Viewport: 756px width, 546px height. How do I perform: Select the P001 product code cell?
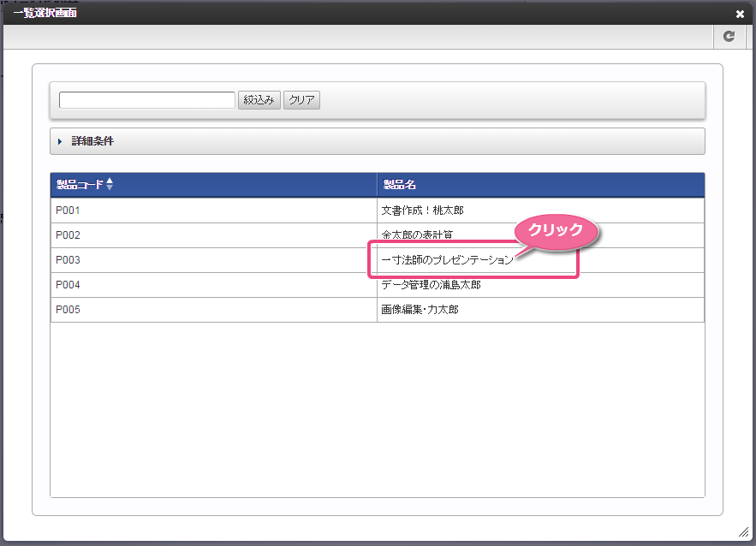point(213,211)
